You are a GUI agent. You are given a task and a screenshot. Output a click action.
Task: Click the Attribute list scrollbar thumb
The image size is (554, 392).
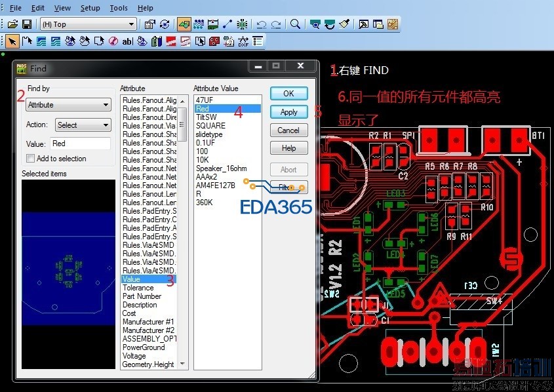tap(182, 125)
